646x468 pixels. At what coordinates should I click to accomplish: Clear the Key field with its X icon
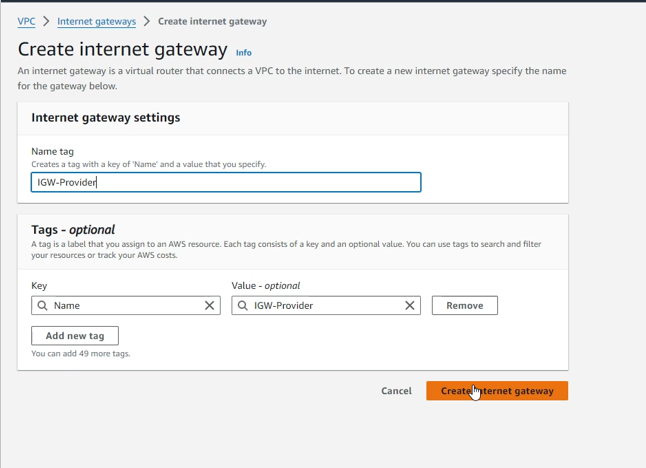[209, 306]
